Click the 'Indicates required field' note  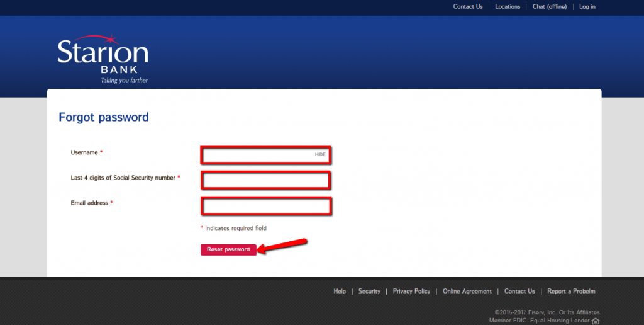pos(233,228)
